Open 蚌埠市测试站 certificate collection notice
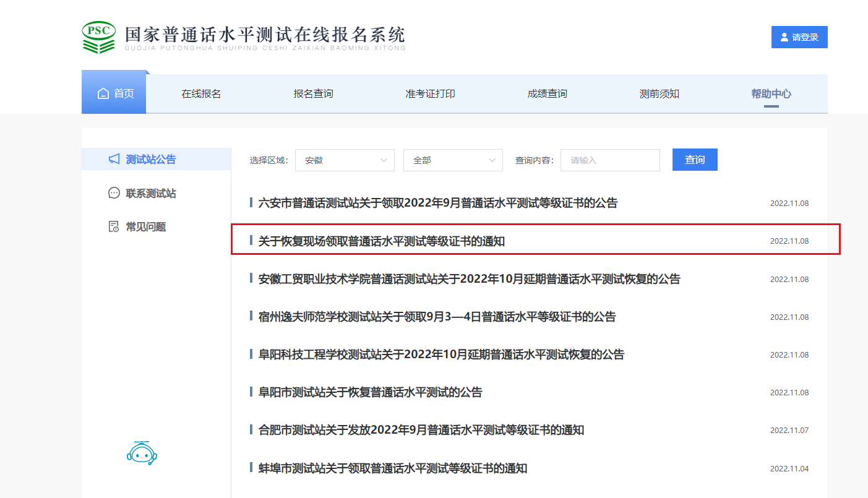Image resolution: width=868 pixels, height=498 pixels. 392,468
